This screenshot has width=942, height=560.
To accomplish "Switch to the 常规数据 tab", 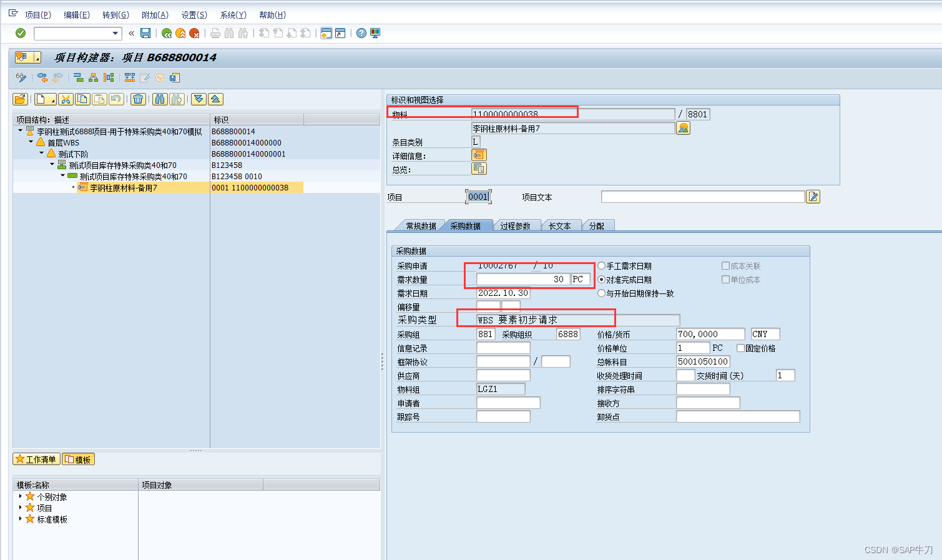I will point(421,226).
